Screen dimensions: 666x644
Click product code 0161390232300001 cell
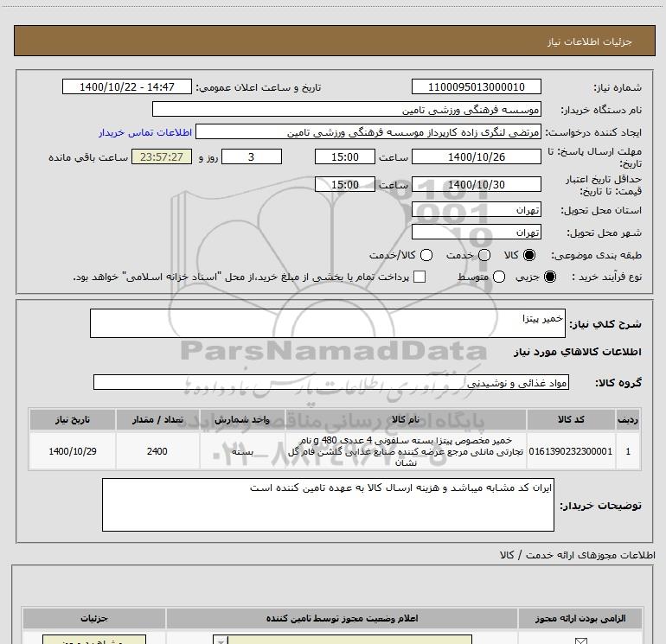[x=571, y=451]
